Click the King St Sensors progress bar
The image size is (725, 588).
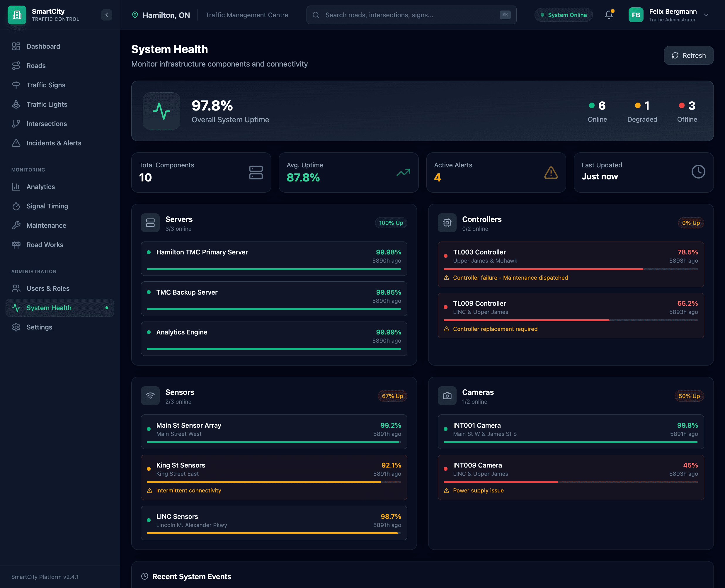click(274, 482)
